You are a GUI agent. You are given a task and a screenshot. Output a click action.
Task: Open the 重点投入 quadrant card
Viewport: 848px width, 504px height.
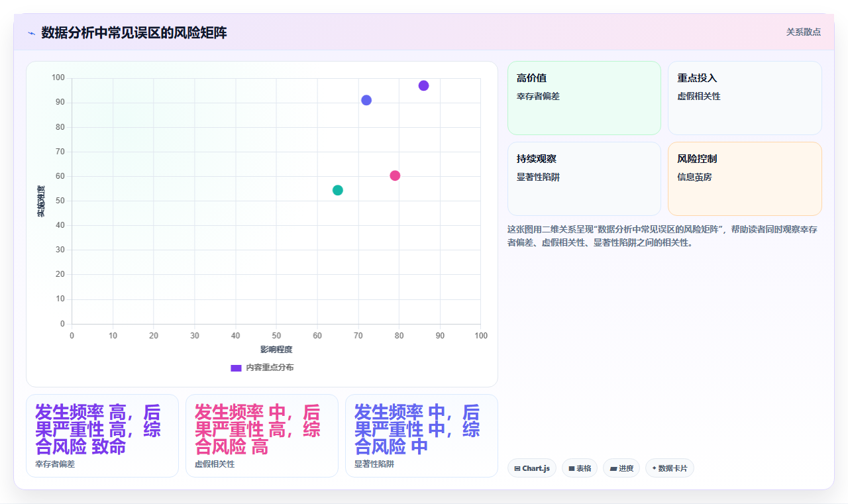tap(745, 98)
